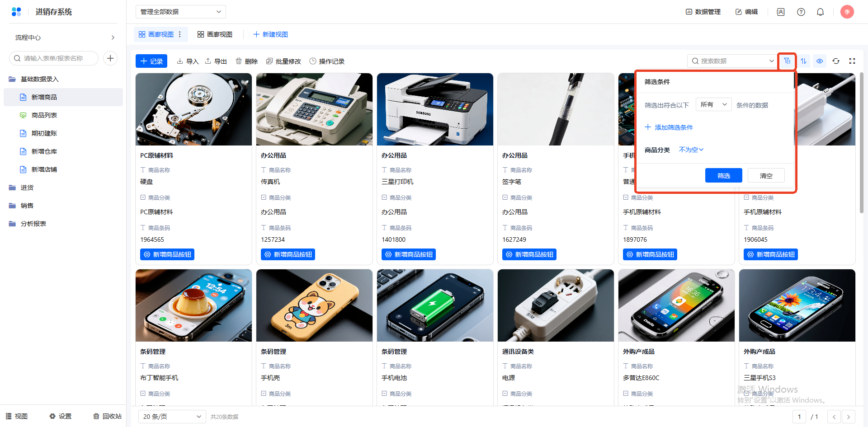Click the sort icon beside the filter

click(803, 61)
